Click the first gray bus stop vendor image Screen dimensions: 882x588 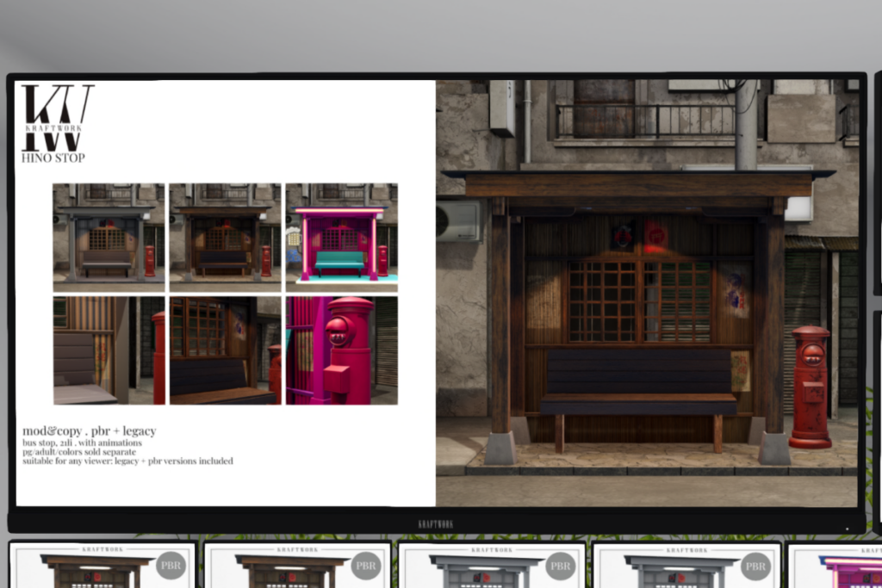487,572
